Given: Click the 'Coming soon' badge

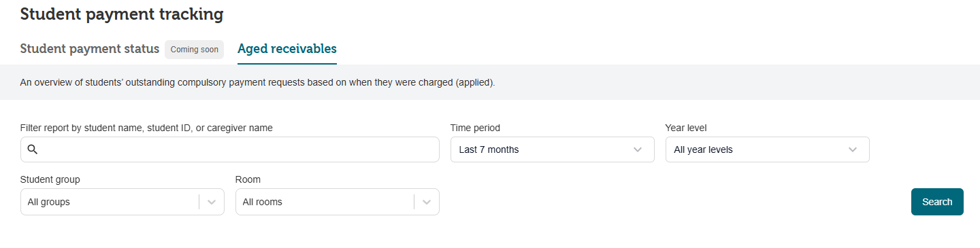Looking at the screenshot, I should (x=195, y=50).
